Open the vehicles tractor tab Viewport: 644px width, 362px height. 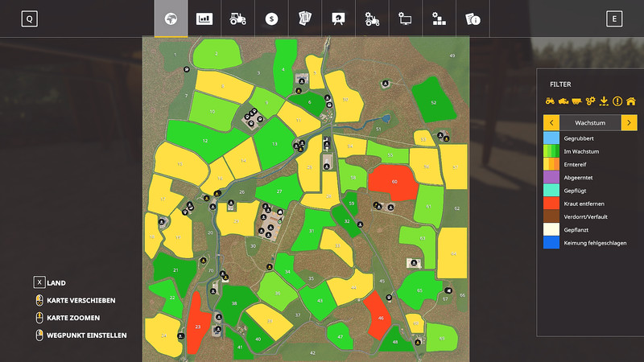237,19
